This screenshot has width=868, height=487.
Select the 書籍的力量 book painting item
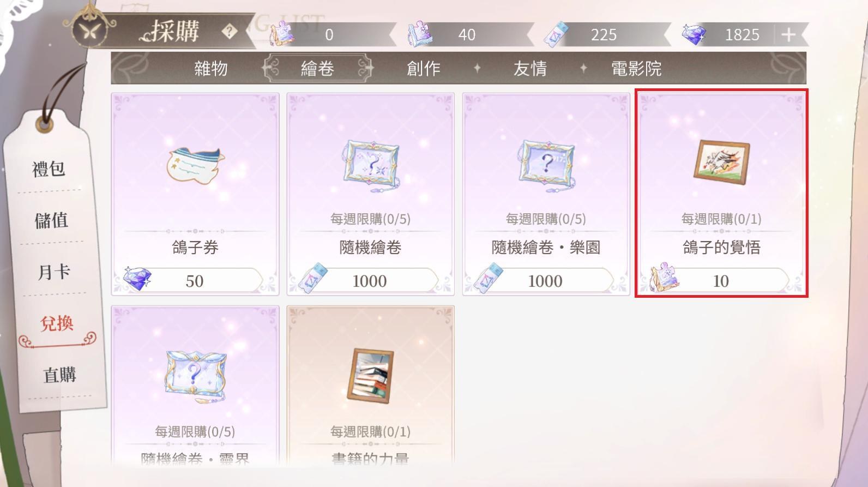tap(371, 385)
